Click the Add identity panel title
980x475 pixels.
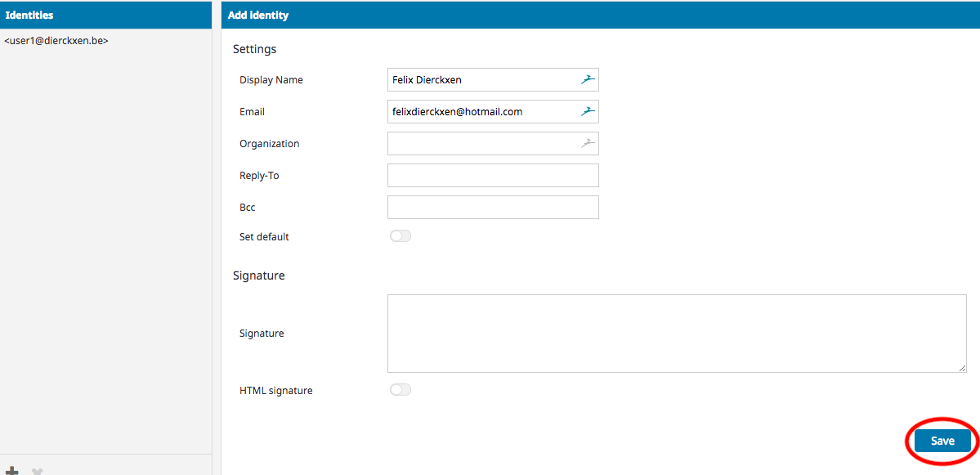point(258,15)
